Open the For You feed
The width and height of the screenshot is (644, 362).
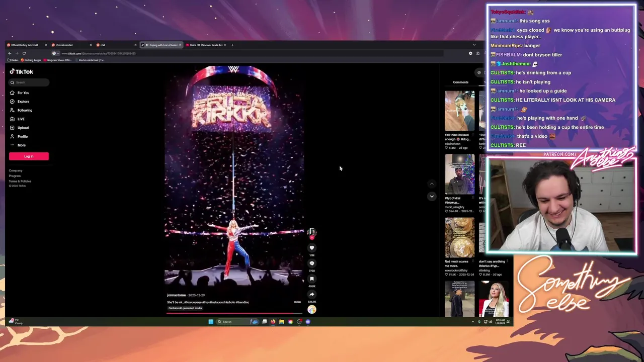[x=20, y=93]
